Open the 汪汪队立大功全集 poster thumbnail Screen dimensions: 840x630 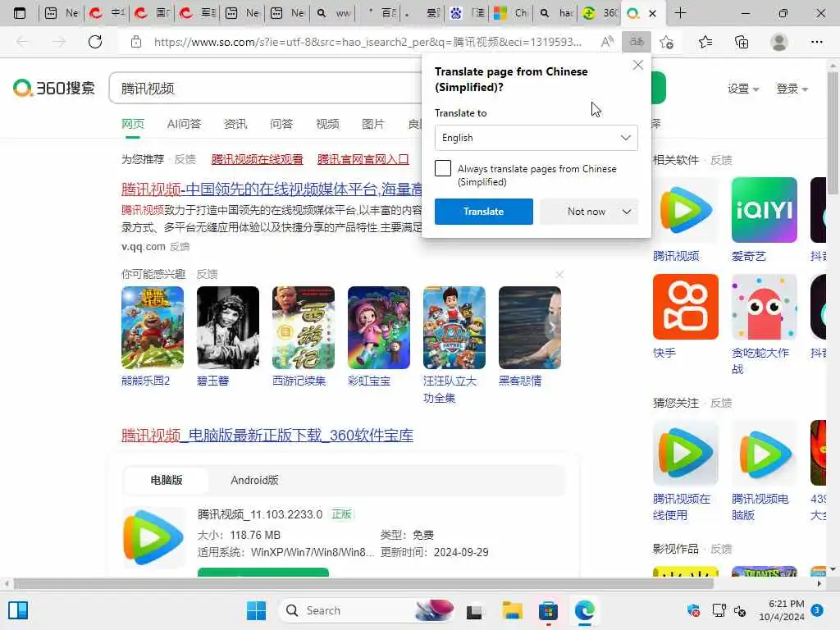tap(454, 327)
